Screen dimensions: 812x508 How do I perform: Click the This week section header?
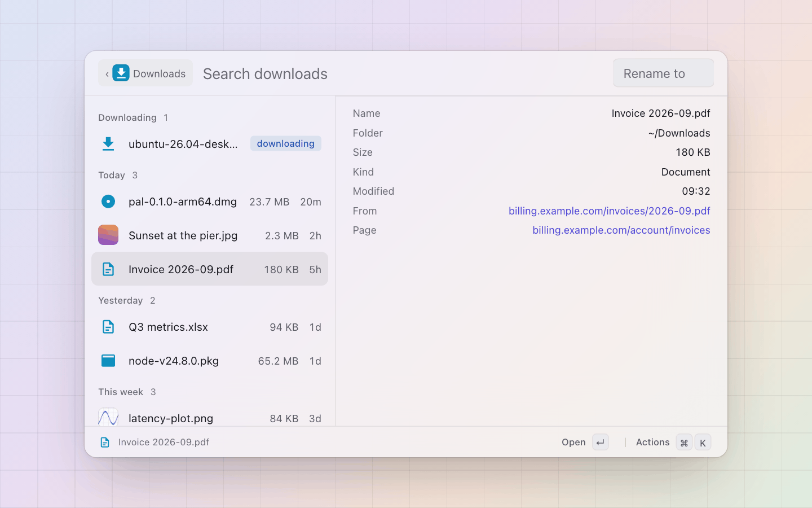[121, 392]
